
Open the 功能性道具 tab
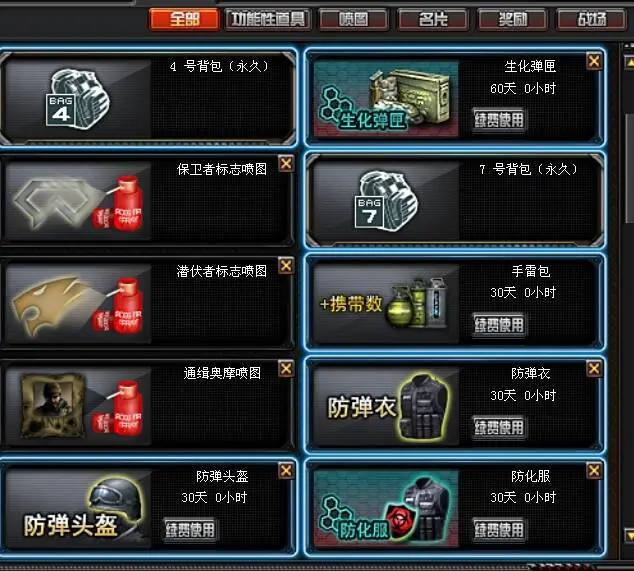(x=268, y=19)
